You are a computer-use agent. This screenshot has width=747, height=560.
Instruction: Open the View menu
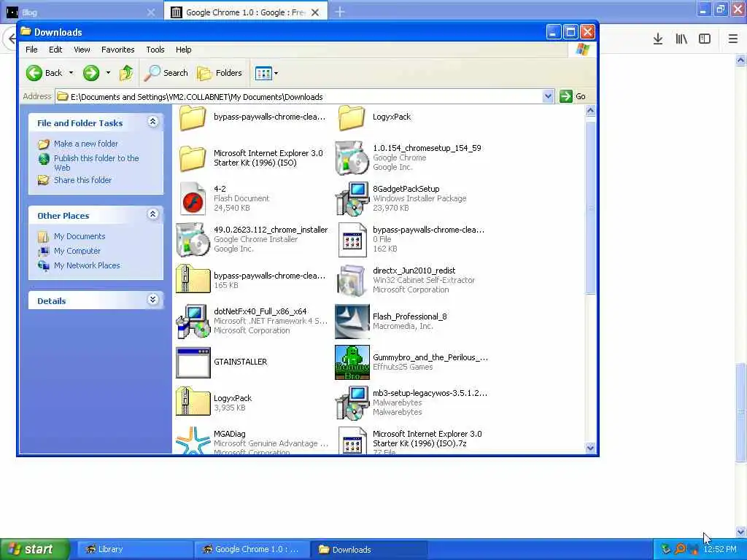(82, 50)
